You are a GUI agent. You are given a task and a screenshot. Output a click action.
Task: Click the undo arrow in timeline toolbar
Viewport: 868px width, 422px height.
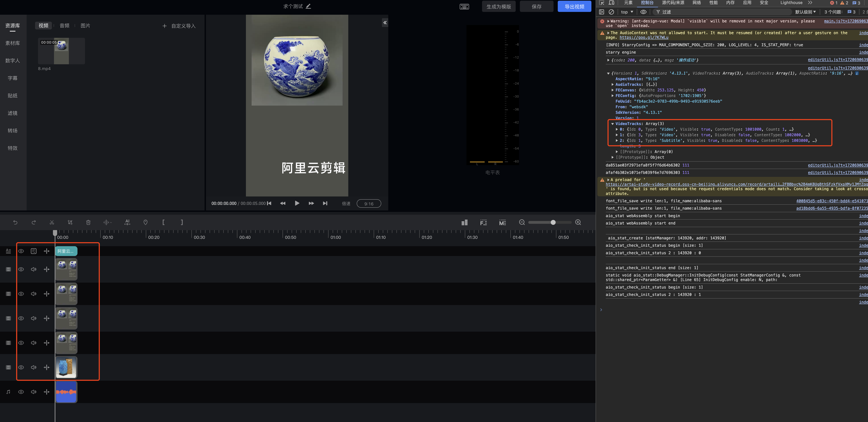15,222
